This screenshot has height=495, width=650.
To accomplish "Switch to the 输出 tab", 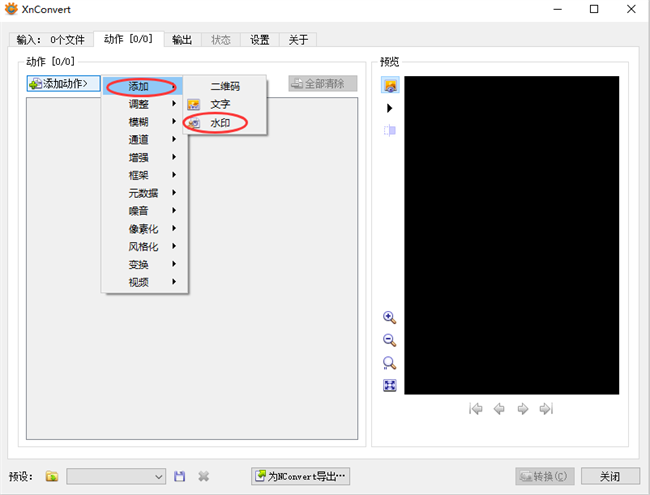I will coord(181,40).
